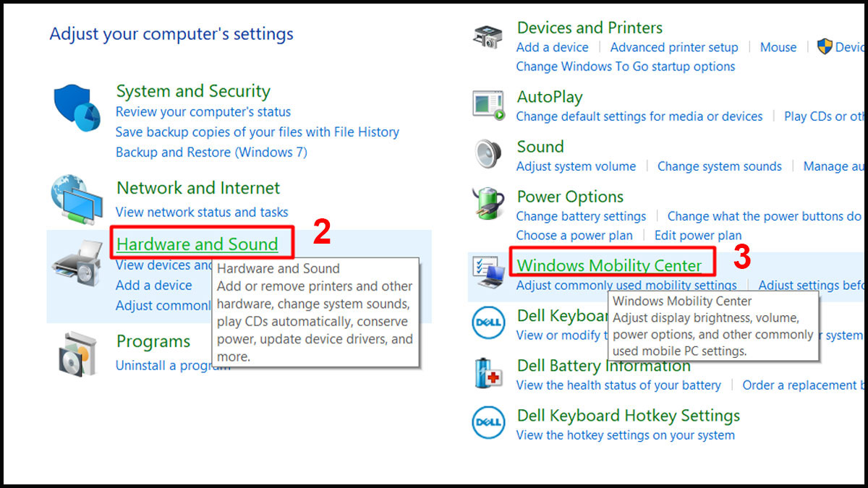Image resolution: width=868 pixels, height=488 pixels.
Task: Click the Dell Battery Information icon
Action: coord(486,374)
